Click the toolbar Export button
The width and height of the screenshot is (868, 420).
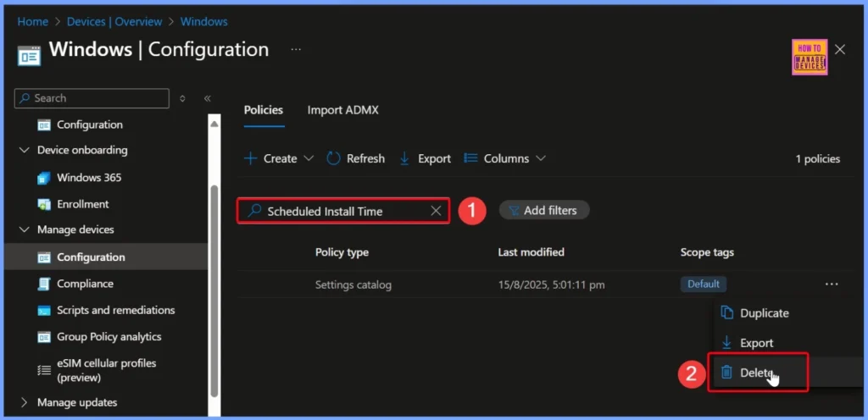coord(426,158)
